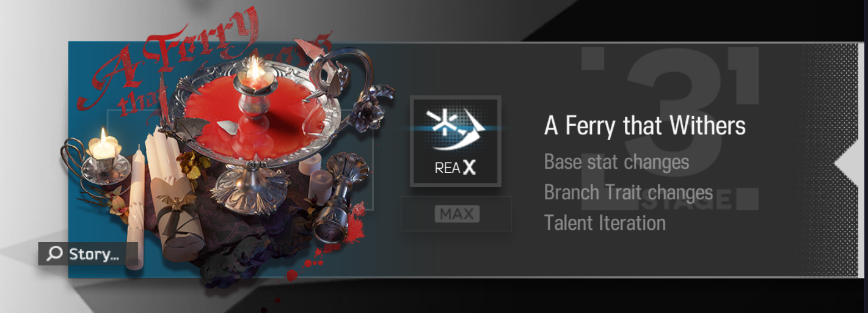The image size is (868, 313).
Task: Click the MAX level badge
Action: pyautogui.click(x=457, y=214)
